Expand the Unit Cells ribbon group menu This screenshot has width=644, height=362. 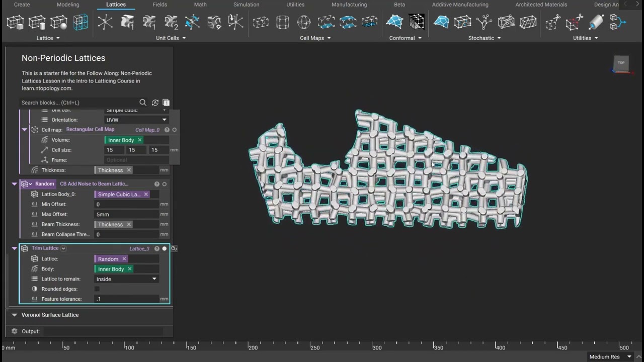171,38
